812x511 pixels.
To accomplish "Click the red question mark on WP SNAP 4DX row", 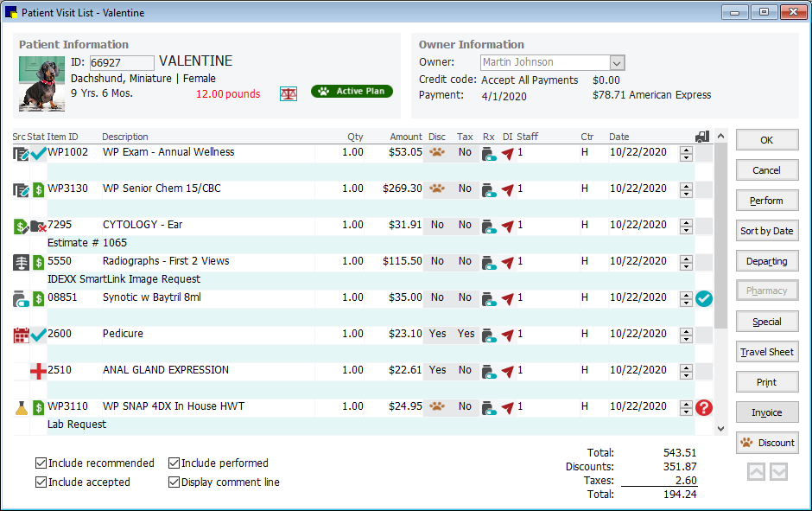I will 704,407.
